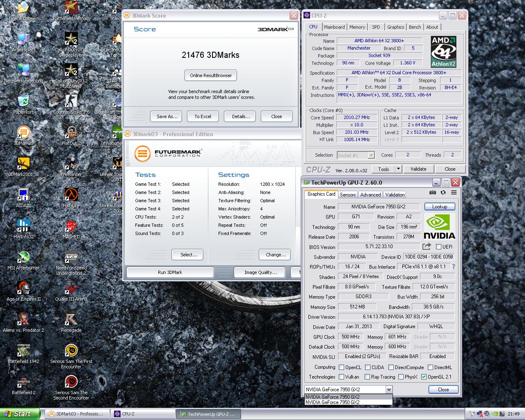Switch to the Sensors tab in GPU-Z
This screenshot has height=420, width=525.
(348, 195)
